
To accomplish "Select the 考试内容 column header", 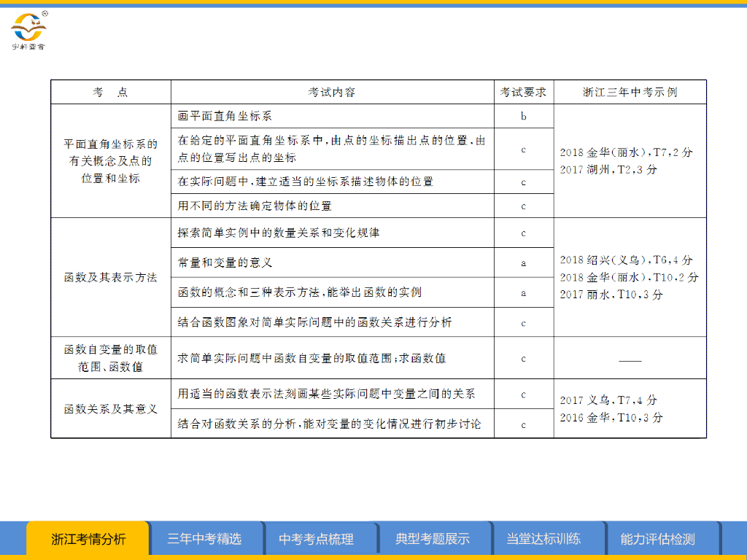I will click(332, 93).
